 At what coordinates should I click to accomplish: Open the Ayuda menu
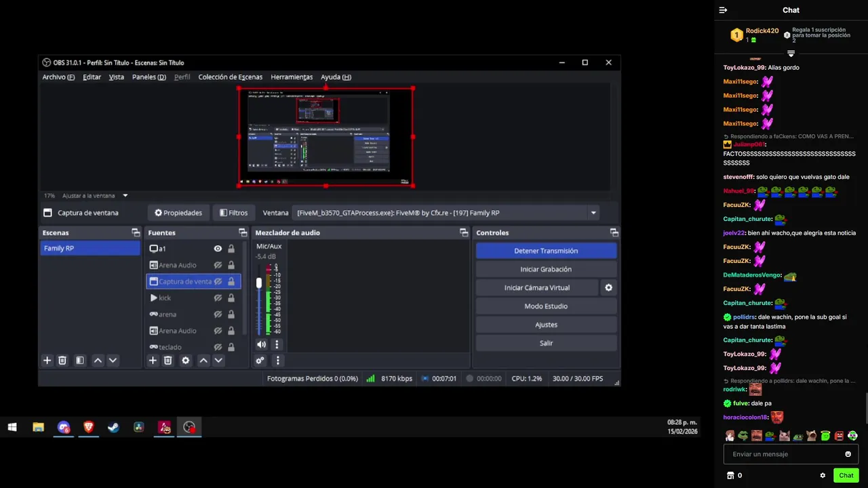coord(336,77)
